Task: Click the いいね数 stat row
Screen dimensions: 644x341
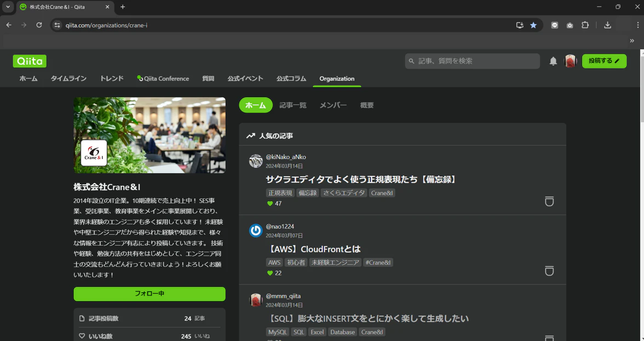Action: 150,336
